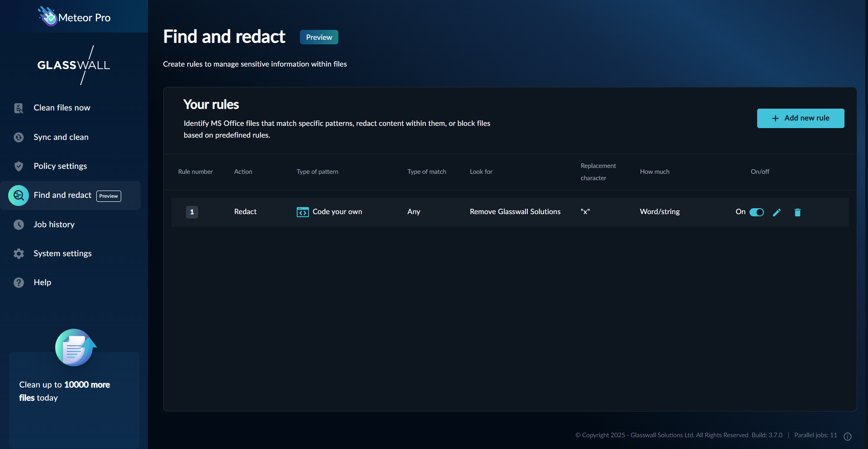Click the pencil edit icon for rule 1

coord(777,212)
